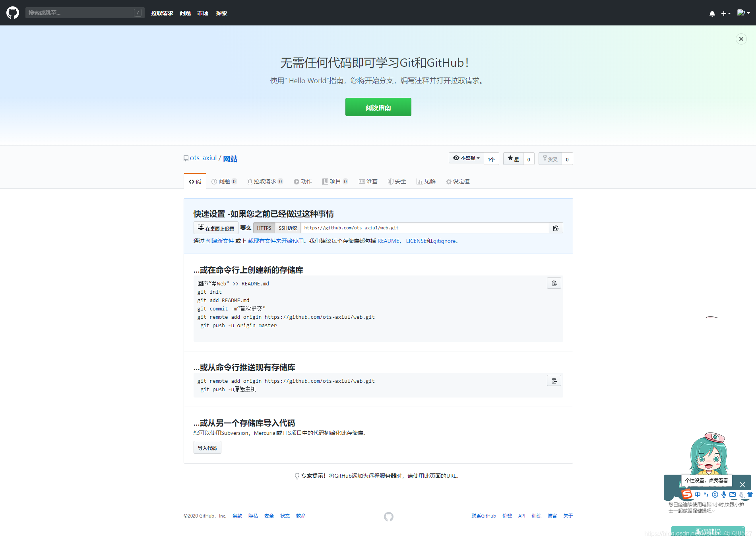Switch to the 问题 issues tab
This screenshot has width=756, height=541.
pyautogui.click(x=224, y=181)
